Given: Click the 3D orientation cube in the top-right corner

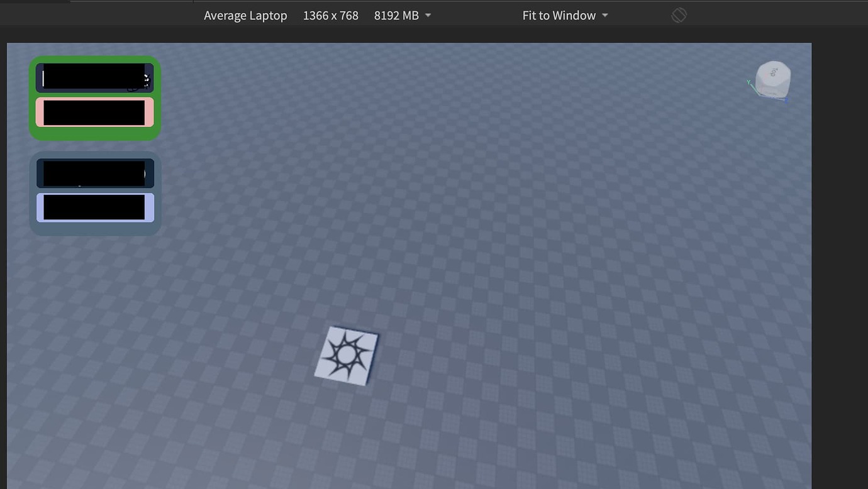Looking at the screenshot, I should (x=772, y=80).
